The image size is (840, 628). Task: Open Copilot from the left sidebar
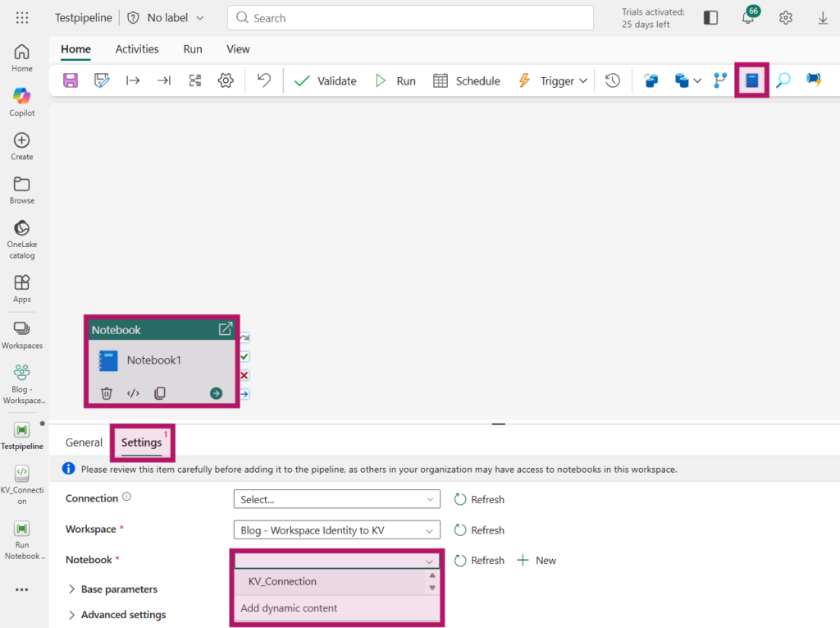[22, 102]
